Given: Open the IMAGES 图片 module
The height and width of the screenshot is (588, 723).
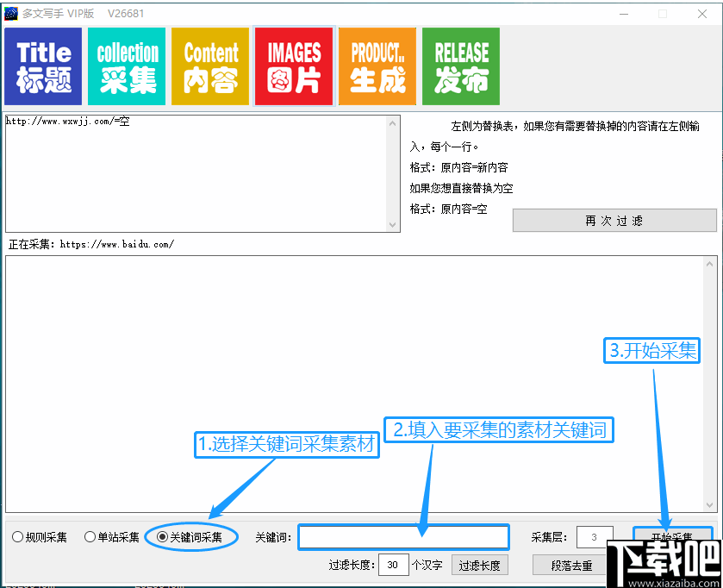Looking at the screenshot, I should (x=293, y=66).
